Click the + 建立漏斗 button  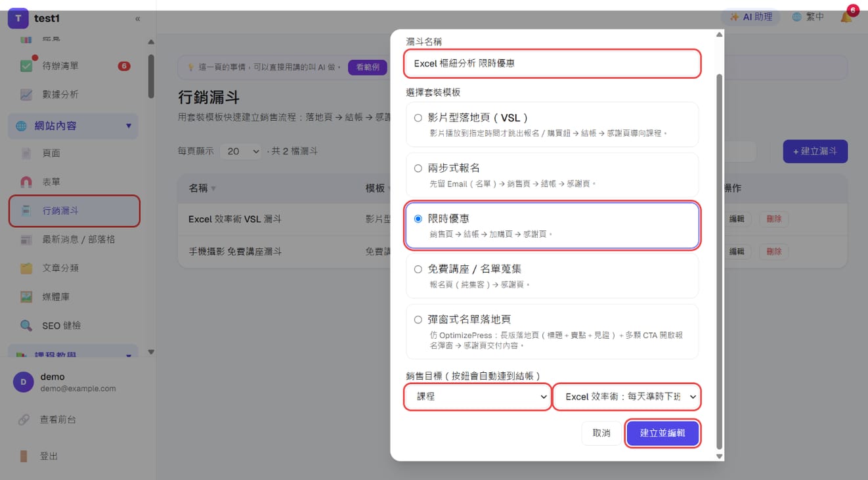click(x=815, y=151)
